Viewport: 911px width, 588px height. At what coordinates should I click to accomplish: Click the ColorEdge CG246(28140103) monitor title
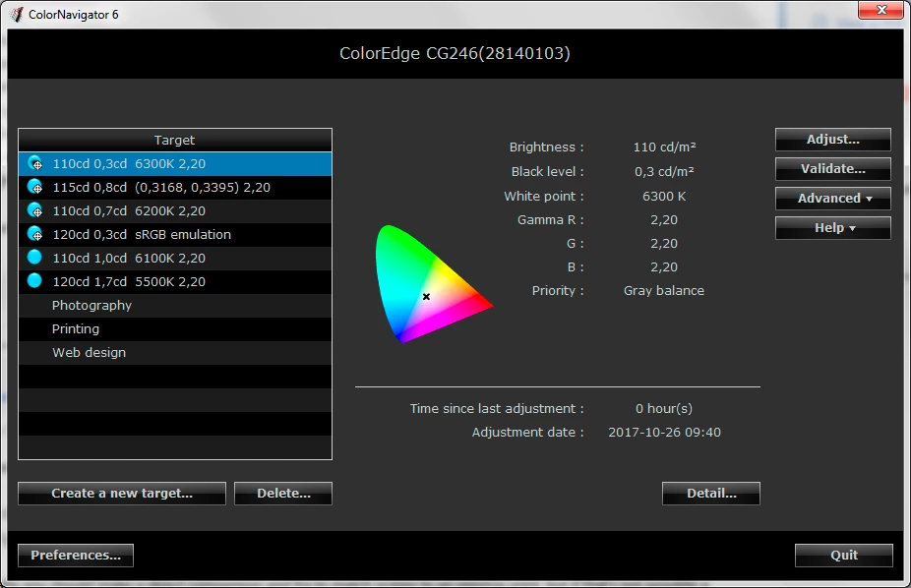[x=455, y=53]
